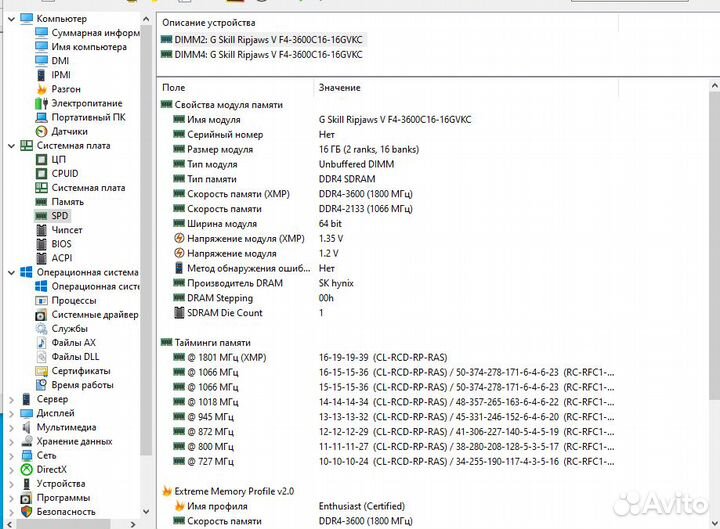720x529 pixels.
Task: Open the Портативный ПК laptop icon
Action: (41, 117)
